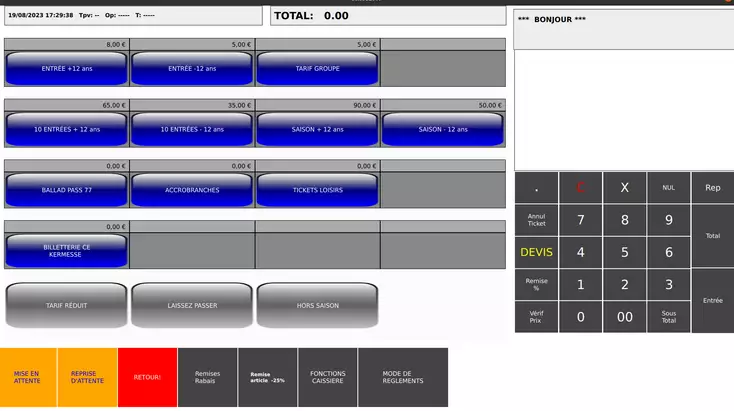Open BILLETTERIE CE KERMESSE item
This screenshot has height=411, width=734.
66,250
